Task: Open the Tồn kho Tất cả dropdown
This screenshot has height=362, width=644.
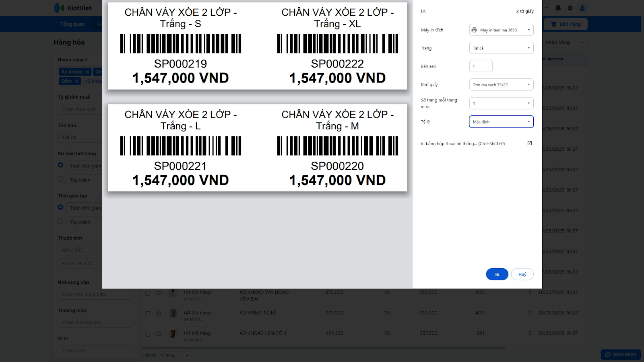Action: [x=80, y=138]
